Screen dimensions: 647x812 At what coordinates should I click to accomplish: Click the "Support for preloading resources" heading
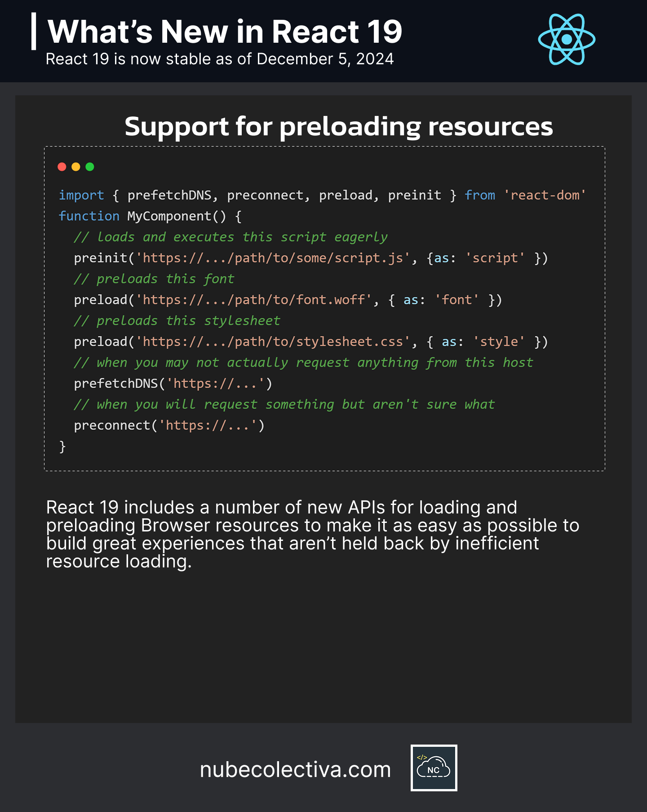[x=339, y=126]
